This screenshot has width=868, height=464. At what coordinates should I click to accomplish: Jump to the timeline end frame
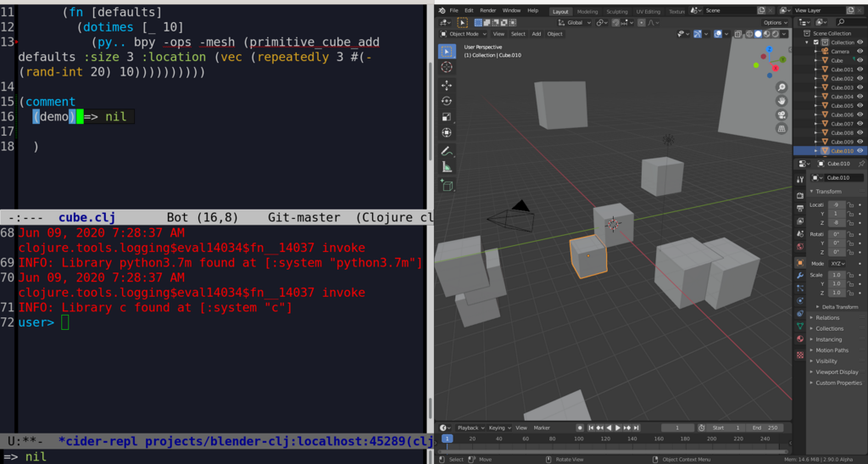637,428
